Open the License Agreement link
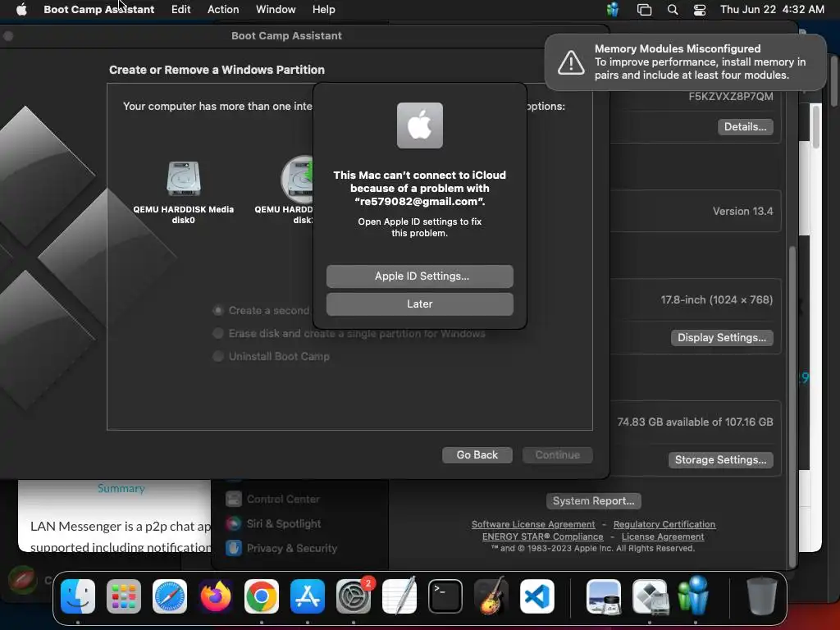Screen dimensions: 840x630 pyautogui.click(x=663, y=536)
